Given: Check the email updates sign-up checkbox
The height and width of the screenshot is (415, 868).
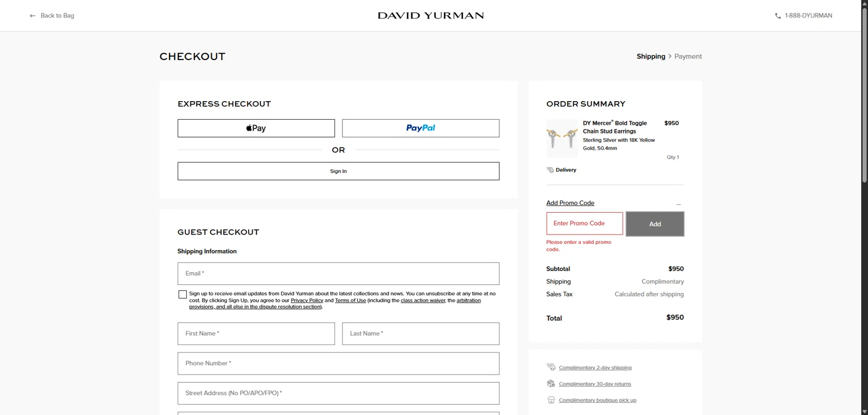Looking at the screenshot, I should (x=182, y=294).
